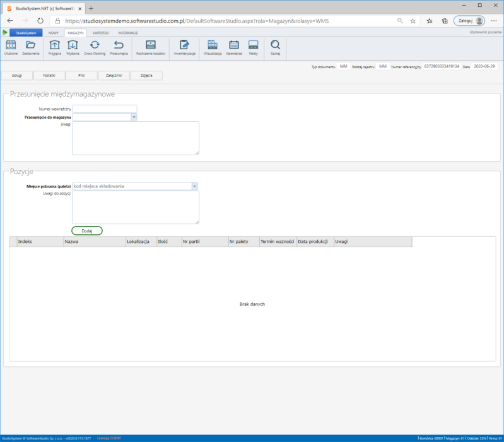
Task: Click the Usługi button
Action: click(x=17, y=76)
